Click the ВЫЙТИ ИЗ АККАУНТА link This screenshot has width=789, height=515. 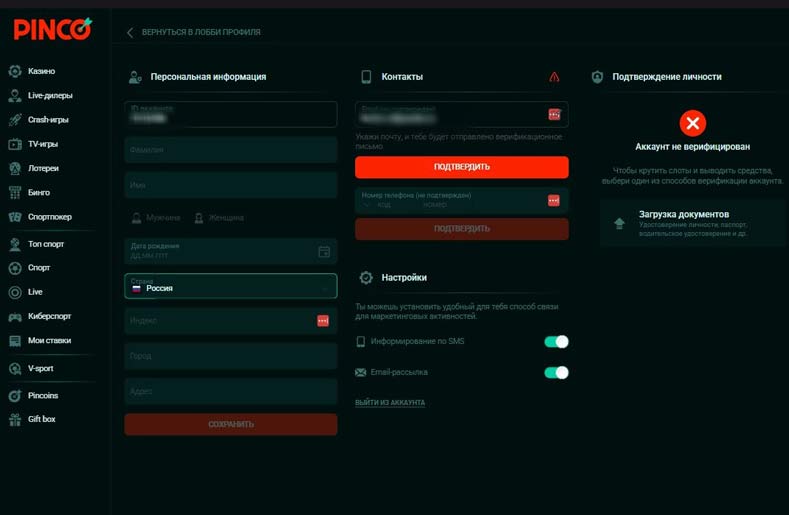[390, 403]
